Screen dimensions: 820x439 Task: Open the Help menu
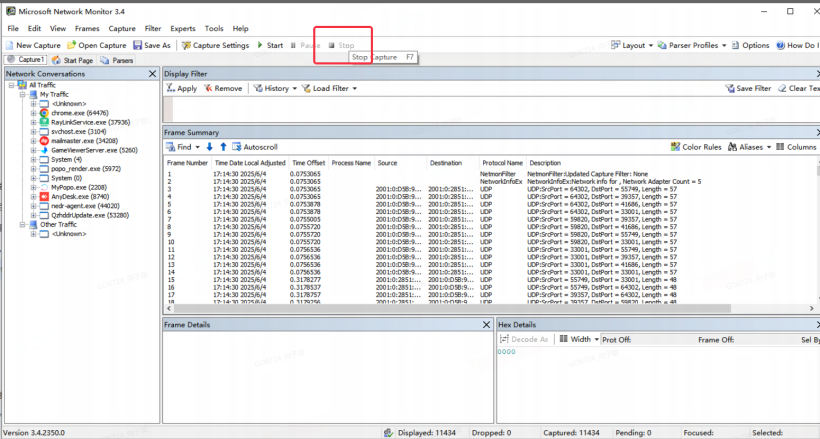(241, 28)
